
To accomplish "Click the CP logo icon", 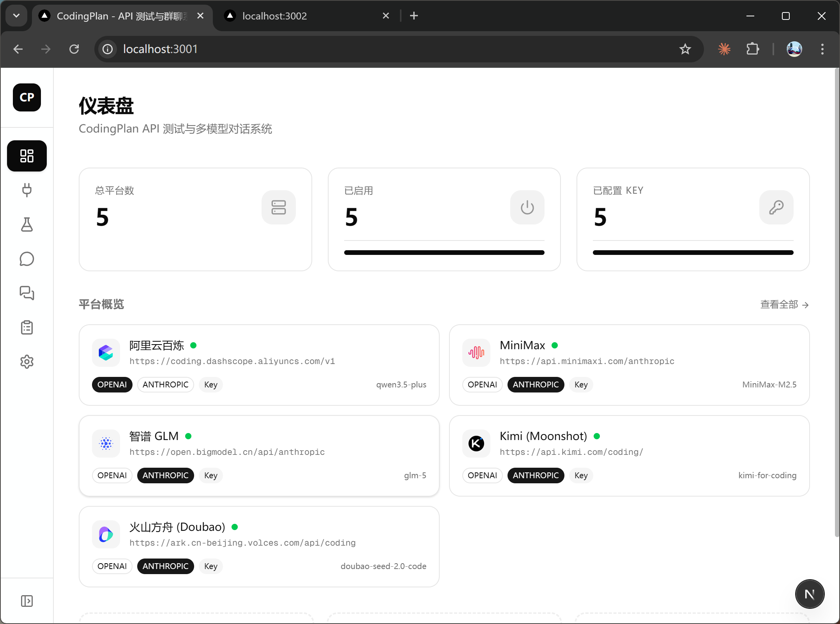I will click(27, 97).
